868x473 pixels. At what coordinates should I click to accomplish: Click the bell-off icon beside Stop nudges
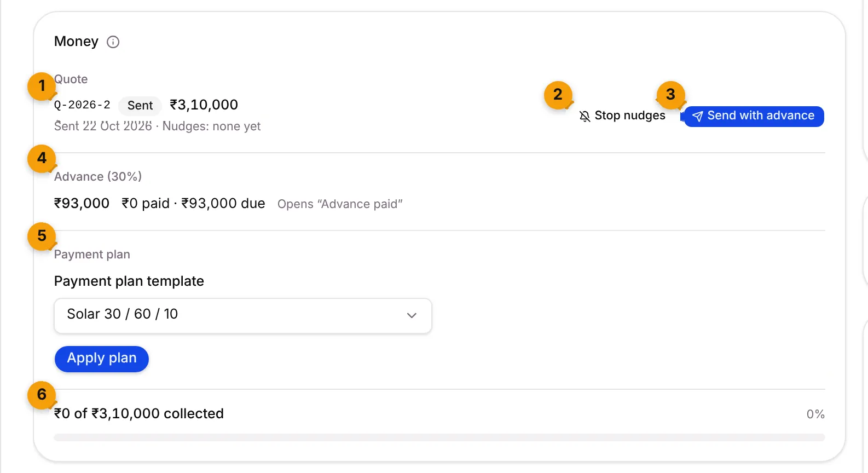(x=585, y=116)
